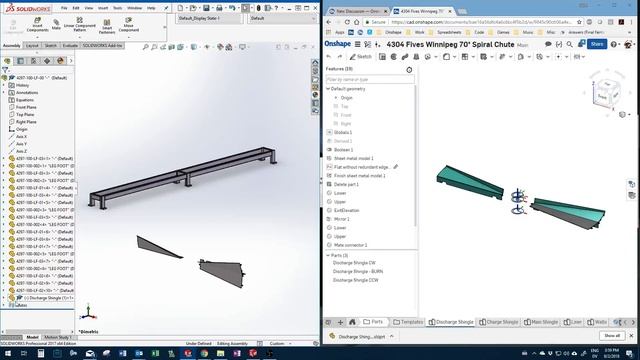Open the PropertyManager tab icon
The width and height of the screenshot is (640, 360).
tap(20, 61)
